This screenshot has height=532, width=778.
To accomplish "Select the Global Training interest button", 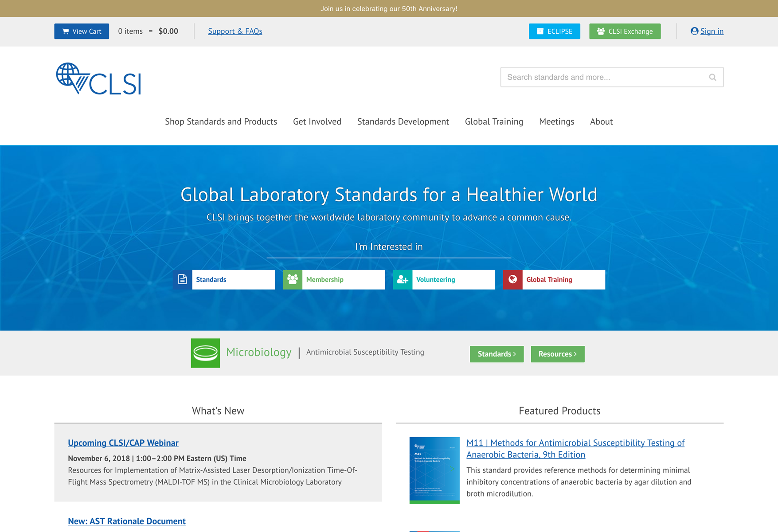I will (x=554, y=280).
